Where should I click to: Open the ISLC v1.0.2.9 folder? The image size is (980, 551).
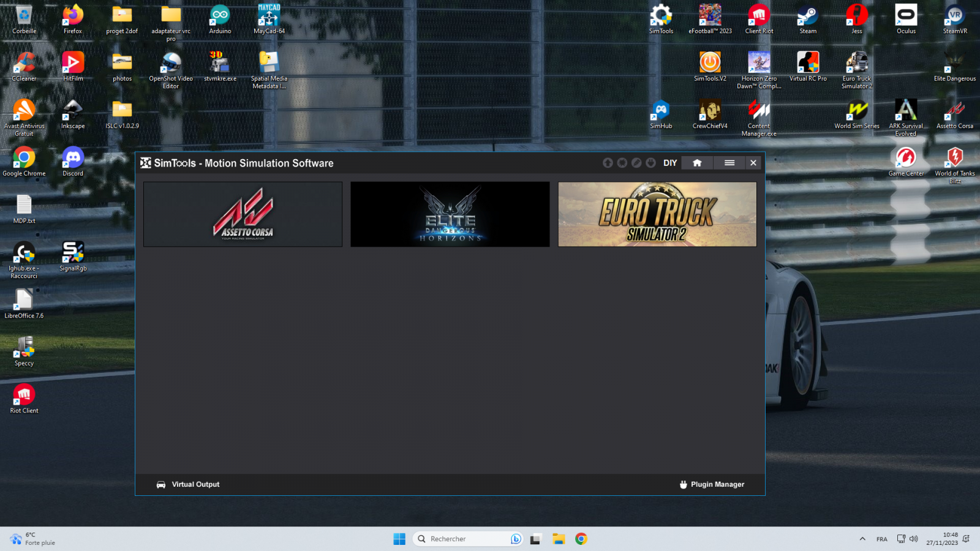[x=122, y=114]
